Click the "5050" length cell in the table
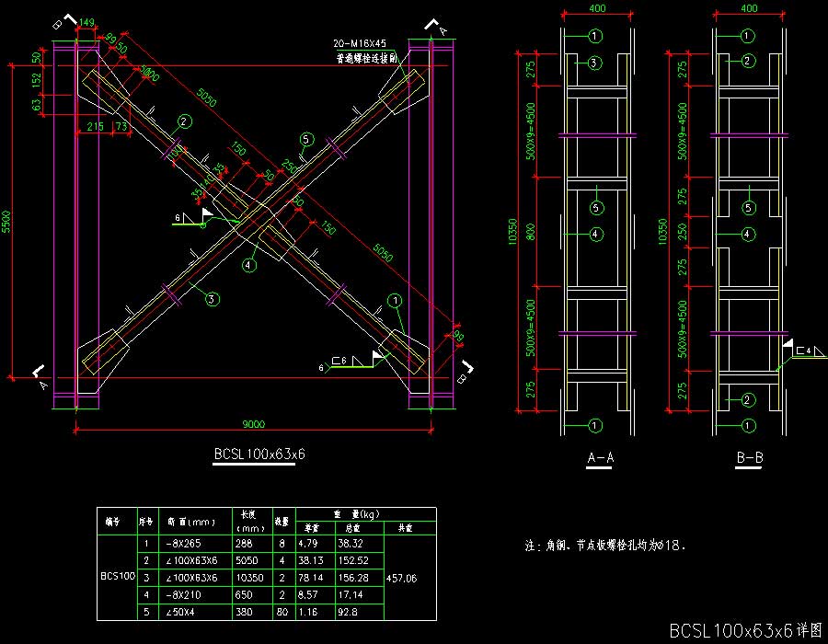The width and height of the screenshot is (828, 644). coord(247,560)
